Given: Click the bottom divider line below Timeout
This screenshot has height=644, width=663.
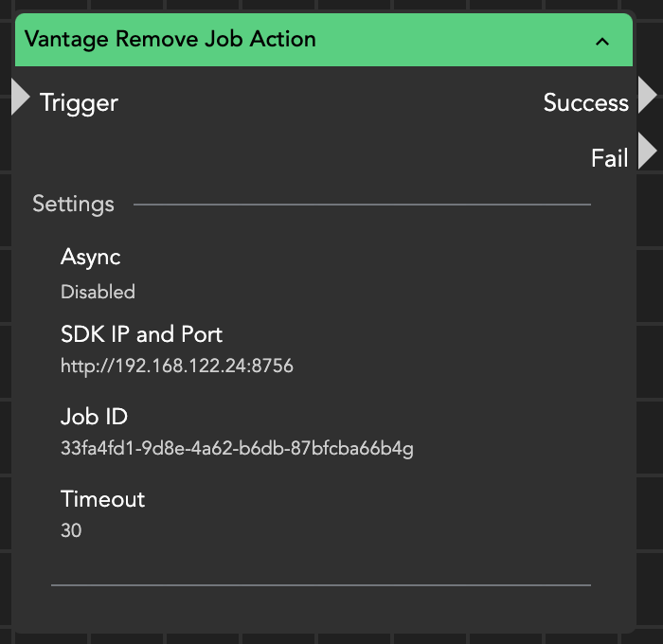Looking at the screenshot, I should [x=320, y=585].
